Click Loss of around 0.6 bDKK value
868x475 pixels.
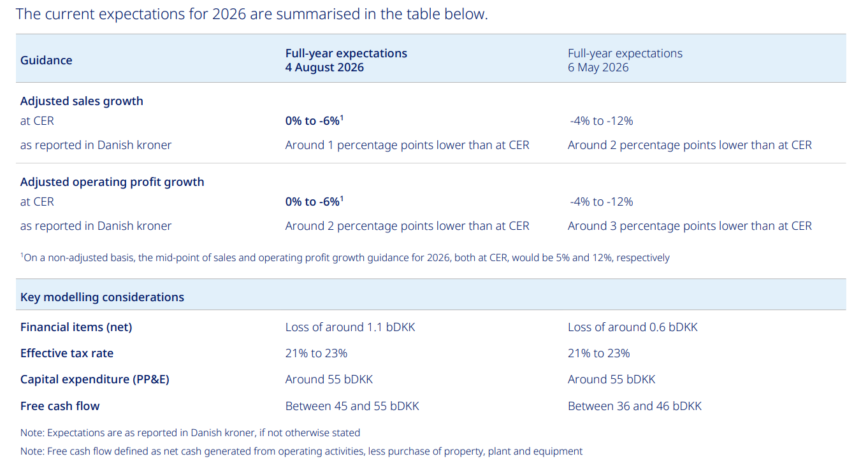(x=633, y=327)
